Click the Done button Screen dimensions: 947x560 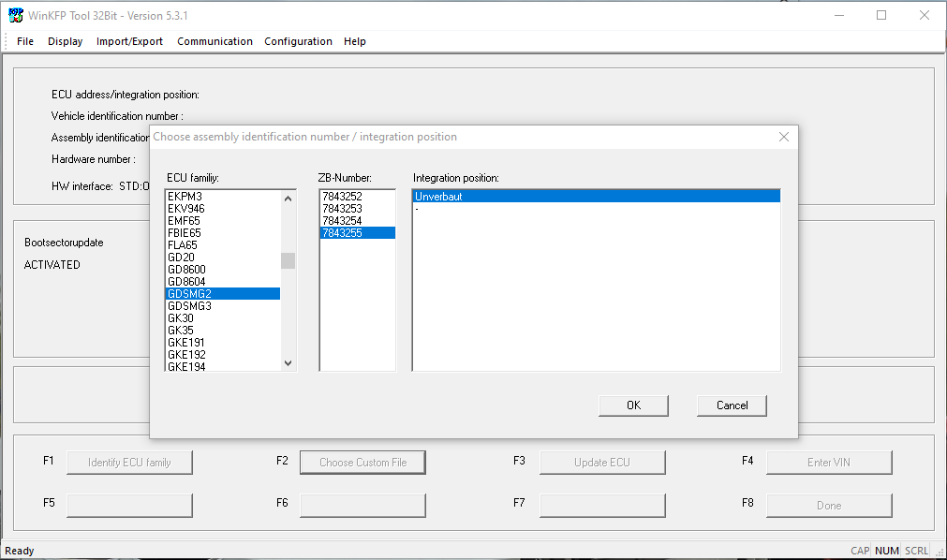[829, 506]
